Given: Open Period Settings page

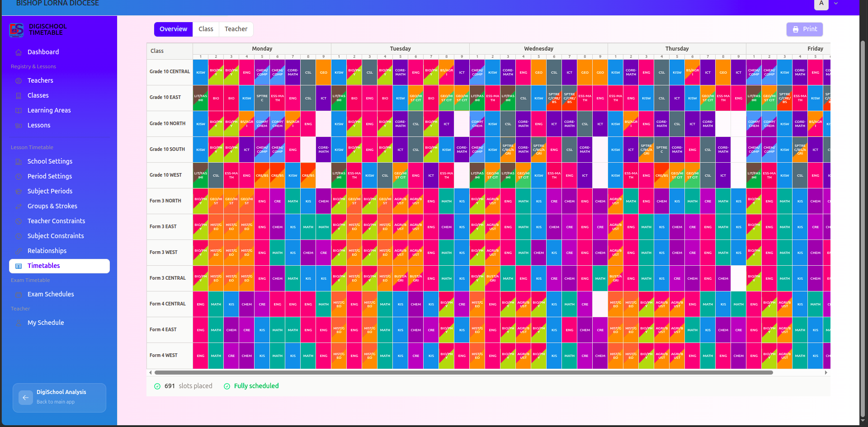Looking at the screenshot, I should pyautogui.click(x=59, y=176).
